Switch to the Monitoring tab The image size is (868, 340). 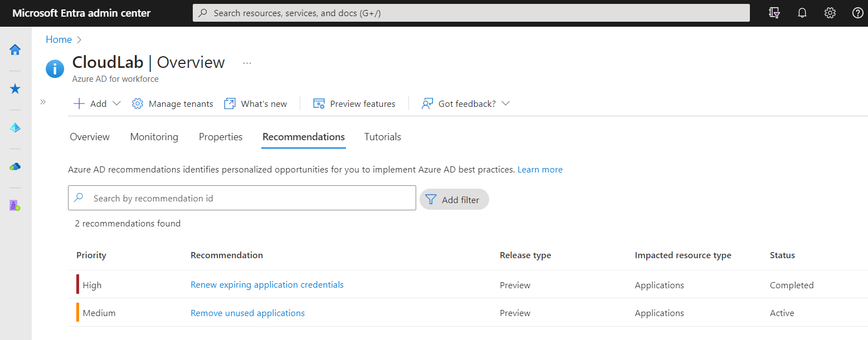(x=154, y=137)
